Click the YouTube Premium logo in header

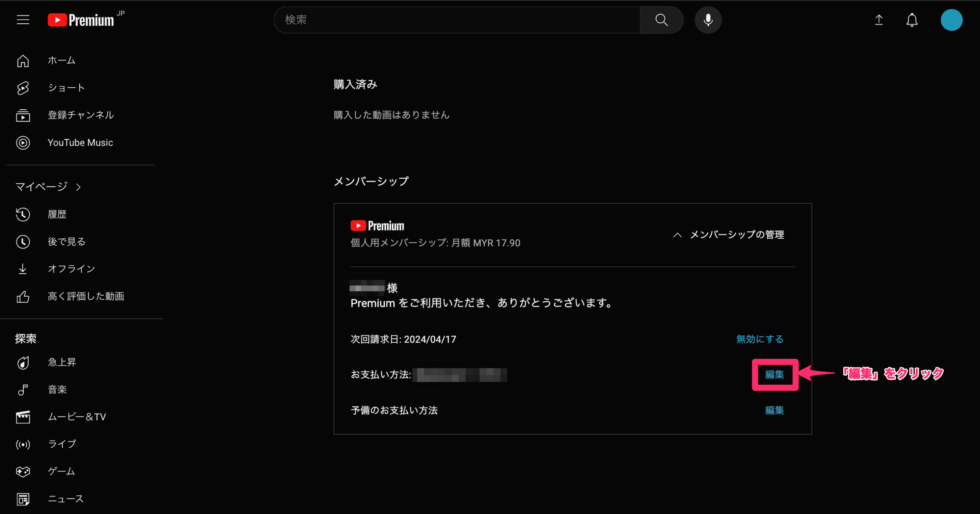(x=81, y=20)
